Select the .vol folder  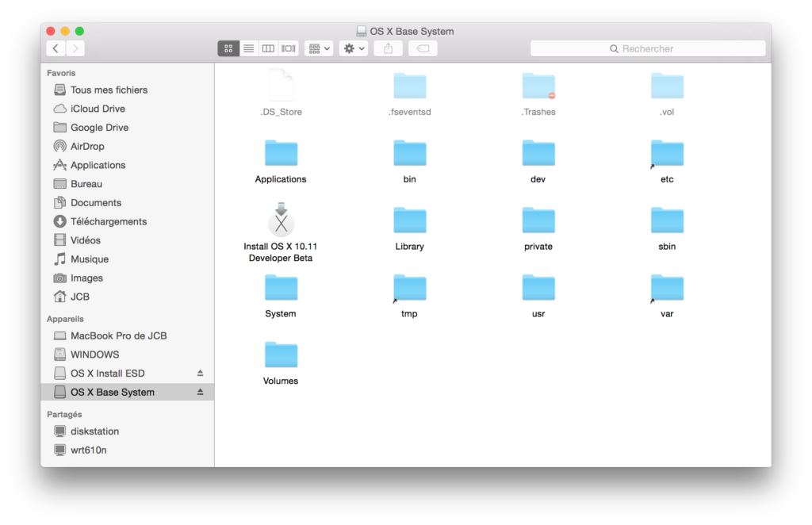click(667, 86)
